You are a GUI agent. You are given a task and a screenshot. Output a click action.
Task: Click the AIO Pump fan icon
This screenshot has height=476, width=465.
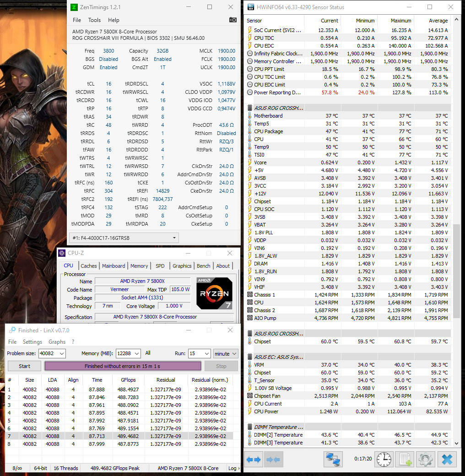tap(250, 318)
